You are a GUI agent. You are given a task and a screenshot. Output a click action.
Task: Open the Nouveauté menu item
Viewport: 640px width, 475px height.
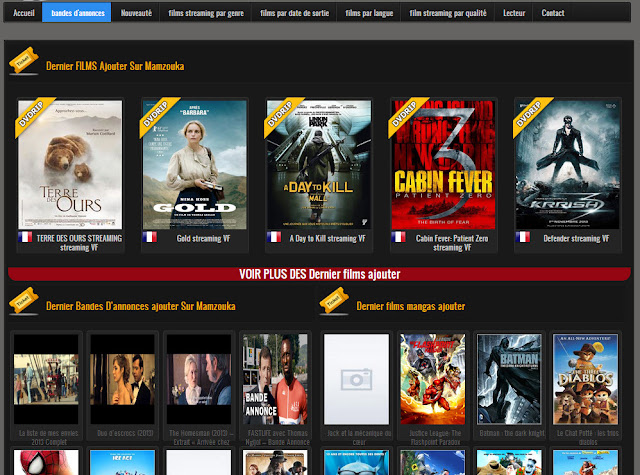135,13
